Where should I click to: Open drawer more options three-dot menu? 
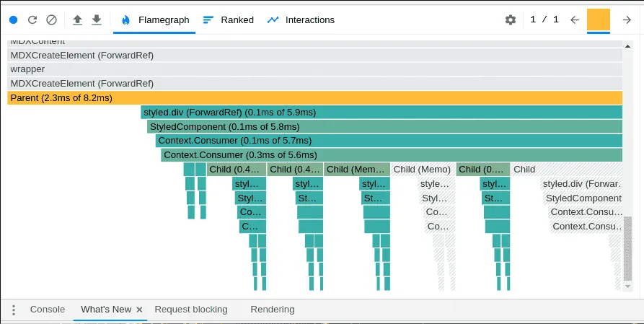click(14, 310)
